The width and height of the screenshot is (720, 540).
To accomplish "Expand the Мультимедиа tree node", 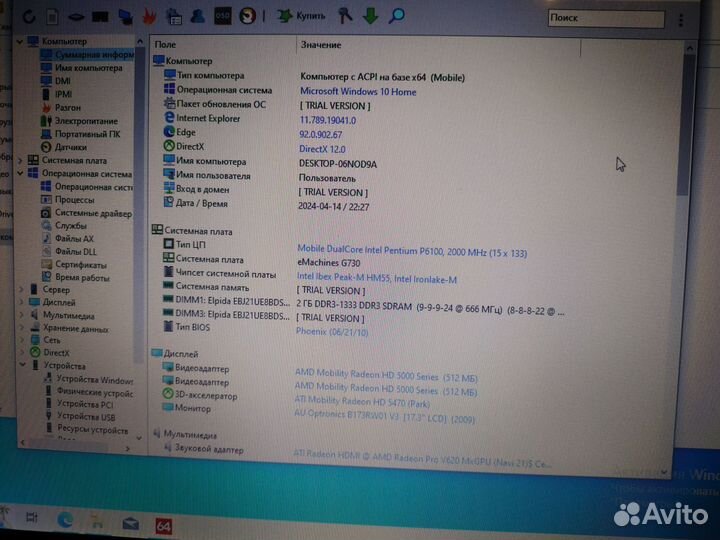I will 21,315.
